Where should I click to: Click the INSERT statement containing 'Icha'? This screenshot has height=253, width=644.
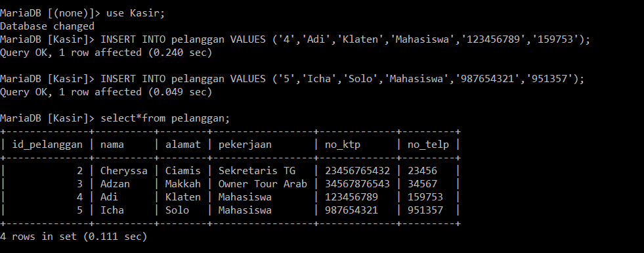coord(343,79)
